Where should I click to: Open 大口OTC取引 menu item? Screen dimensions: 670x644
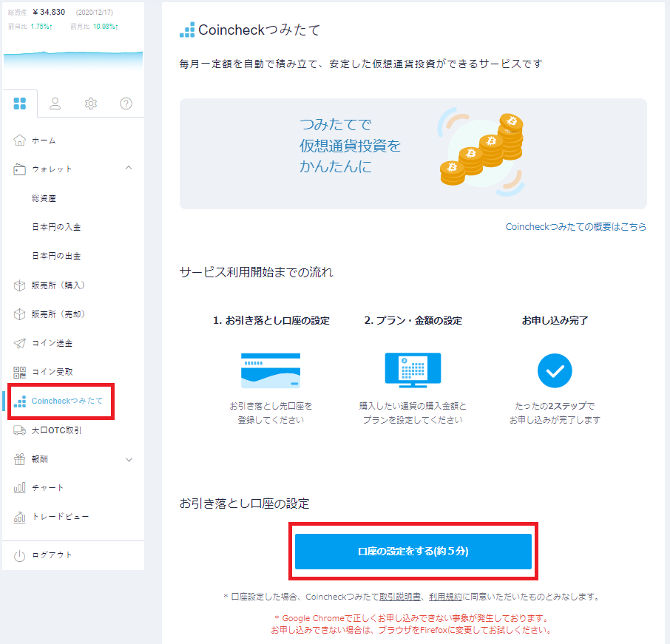click(56, 430)
